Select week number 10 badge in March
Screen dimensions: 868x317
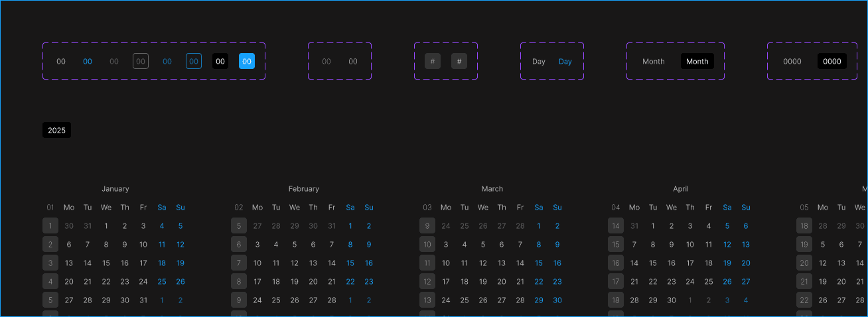(427, 245)
